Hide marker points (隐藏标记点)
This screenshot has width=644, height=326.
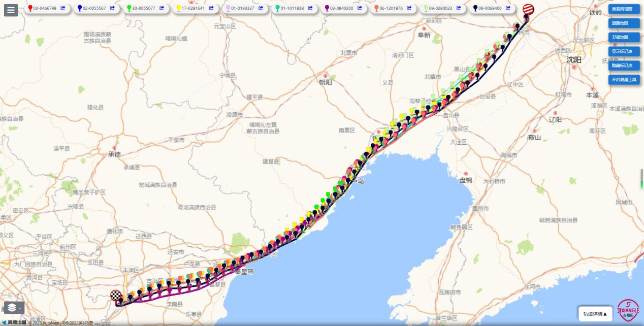(x=624, y=66)
